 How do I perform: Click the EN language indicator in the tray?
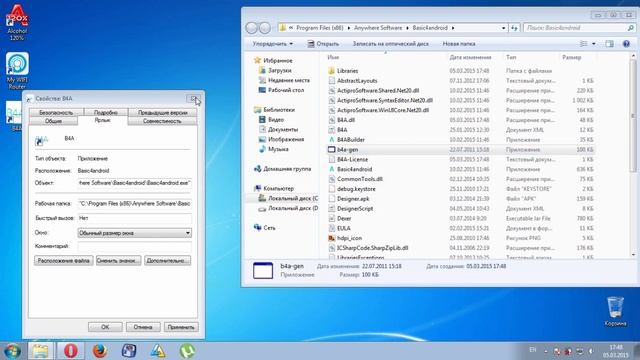[532, 350]
